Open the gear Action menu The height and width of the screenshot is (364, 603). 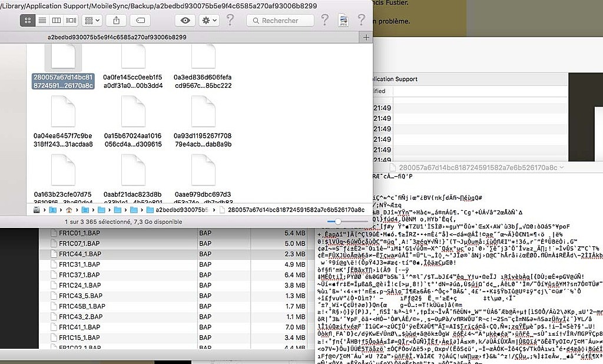pos(209,21)
